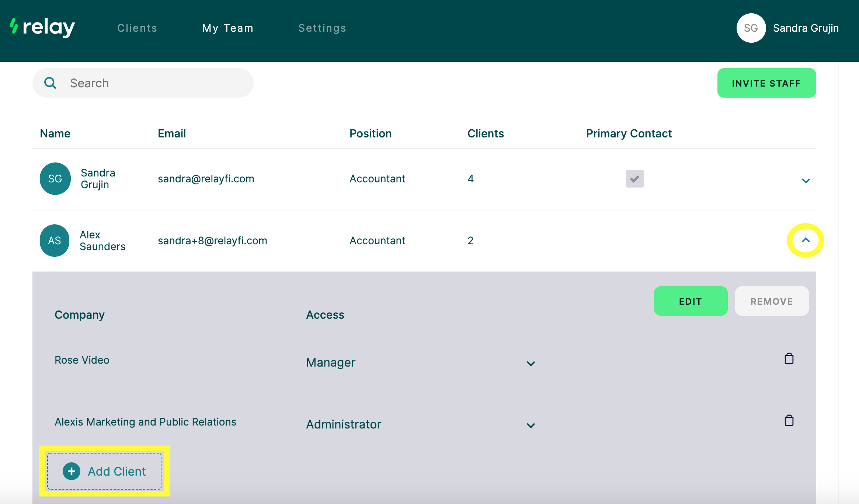Click the INVITE STAFF button
The image size is (859, 504).
pyautogui.click(x=766, y=83)
